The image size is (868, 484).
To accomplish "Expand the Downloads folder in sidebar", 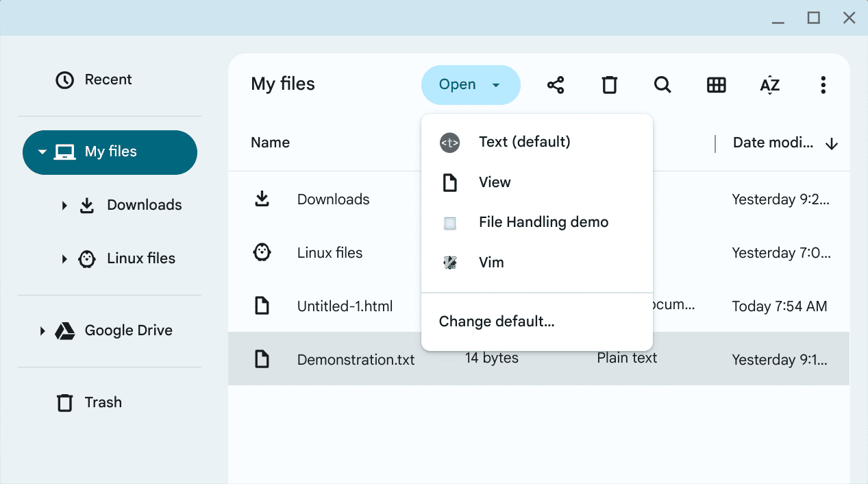I will coord(63,204).
